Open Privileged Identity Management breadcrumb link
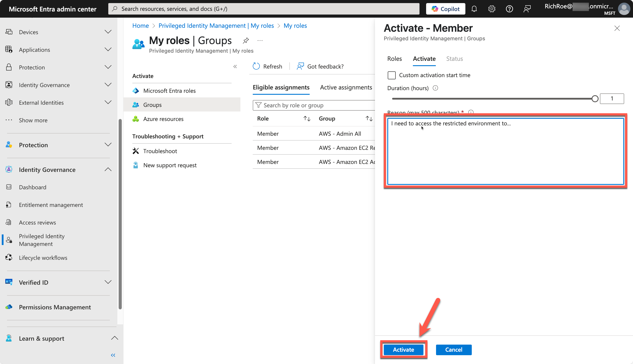The width and height of the screenshot is (633, 364). 216,26
